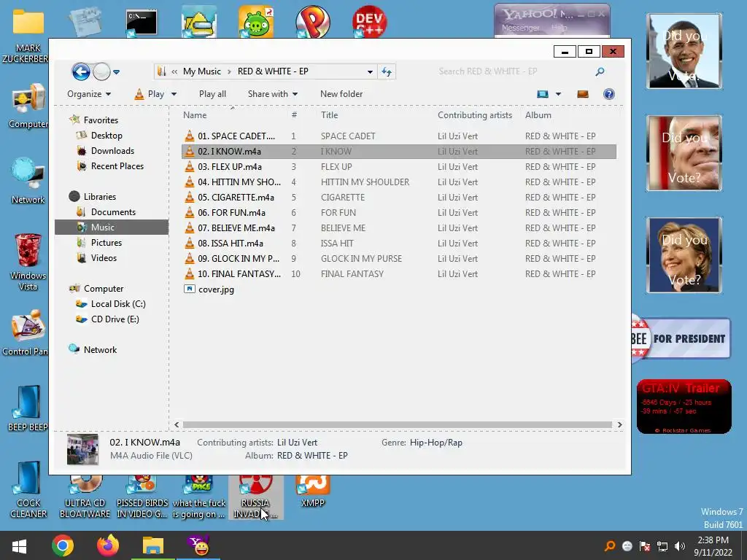Expand the Play dropdown arrow

click(174, 94)
